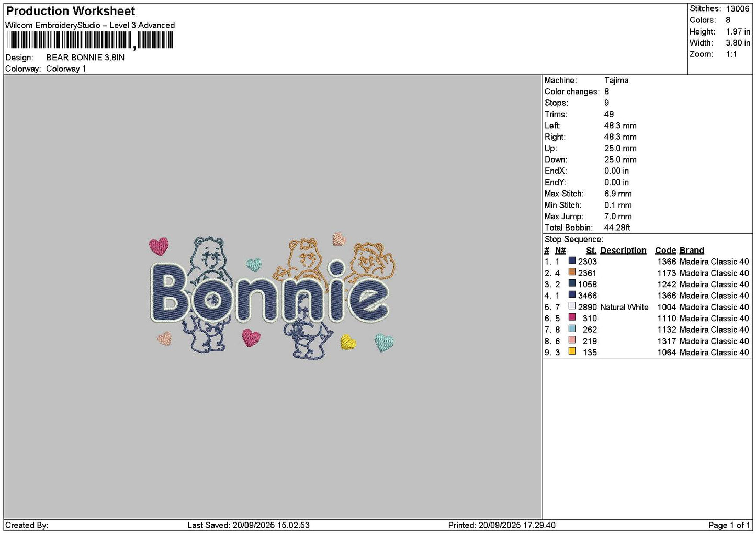Select the EndX value 0.00 in

pos(617,171)
